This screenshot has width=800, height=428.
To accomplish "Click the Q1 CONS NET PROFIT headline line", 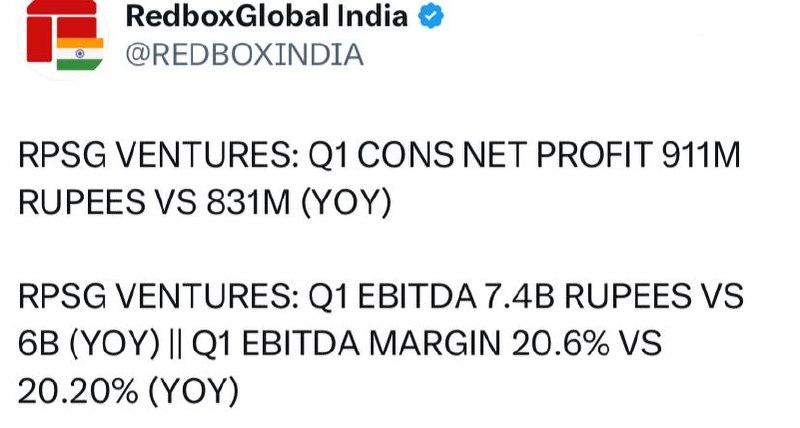I will [379, 155].
